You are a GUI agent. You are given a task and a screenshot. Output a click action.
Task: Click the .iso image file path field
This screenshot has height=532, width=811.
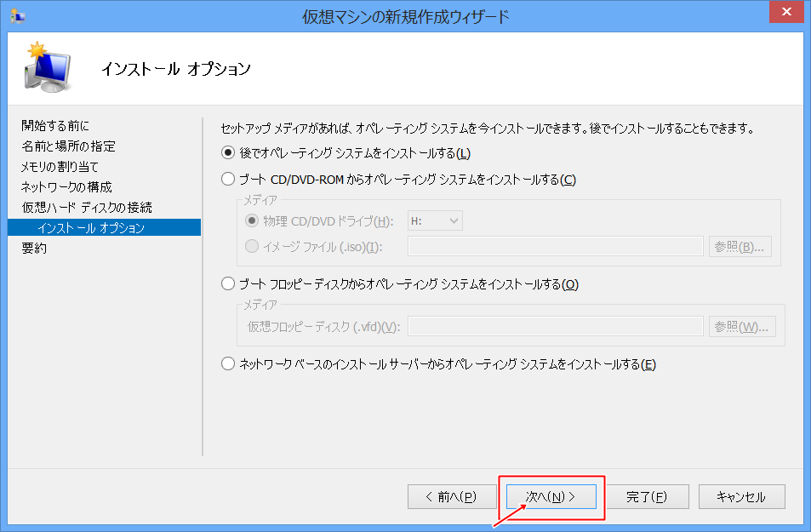point(555,246)
